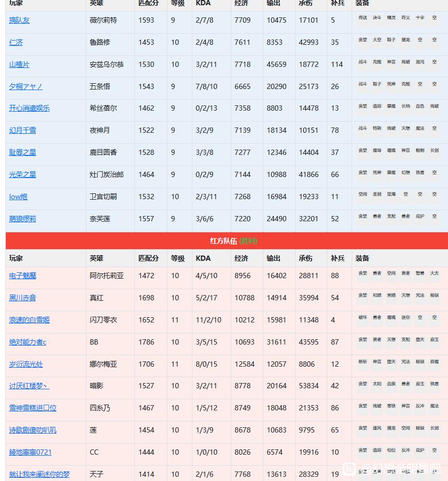The width and height of the screenshot is (448, 481).
Task: Visit 电子魅魔 player profile link
Action: (22, 276)
